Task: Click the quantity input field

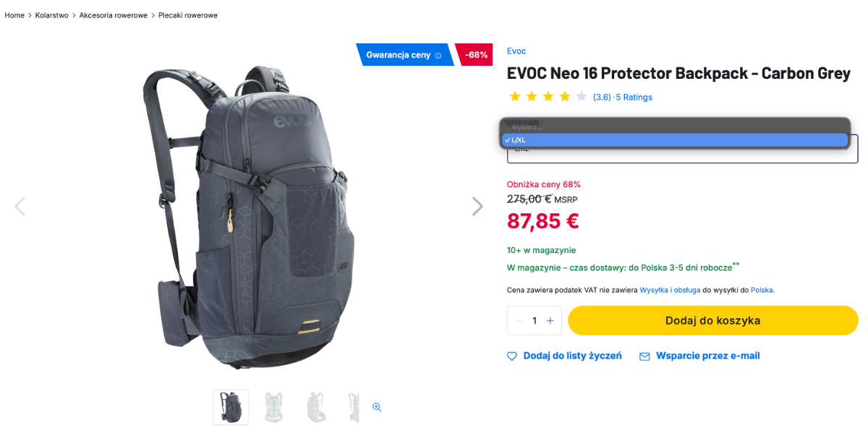Action: [x=535, y=320]
